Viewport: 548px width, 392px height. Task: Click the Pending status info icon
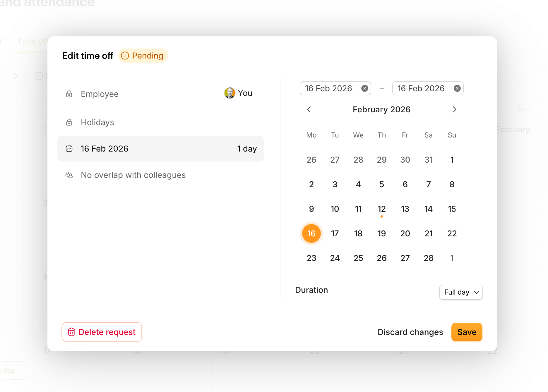tap(125, 56)
